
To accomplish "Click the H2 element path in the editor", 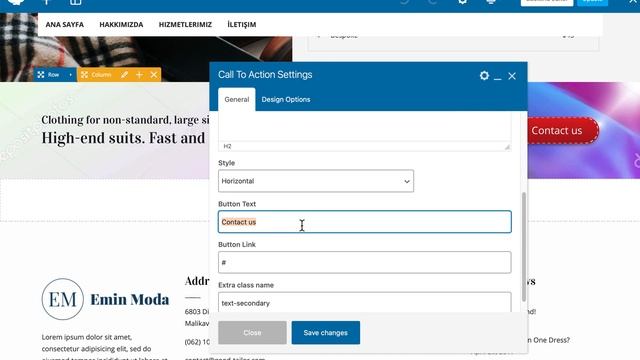I will coord(227,146).
